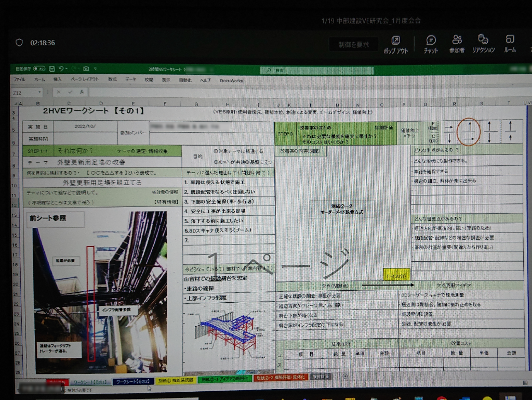The height and width of the screenshot is (400, 532).
Task: Open the 数式 ribbon tab
Action: click(x=112, y=80)
